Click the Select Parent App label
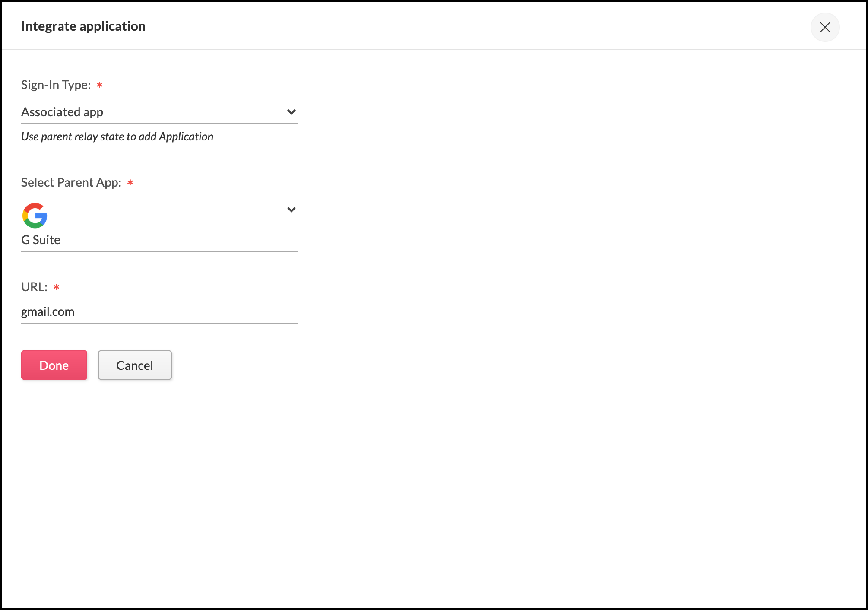Viewport: 868px width, 610px height. click(x=71, y=182)
